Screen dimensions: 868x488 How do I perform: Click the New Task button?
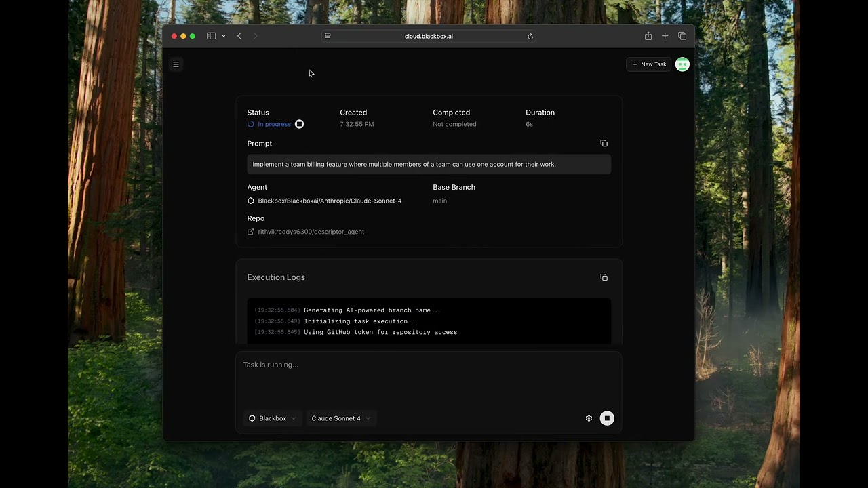[x=649, y=64]
